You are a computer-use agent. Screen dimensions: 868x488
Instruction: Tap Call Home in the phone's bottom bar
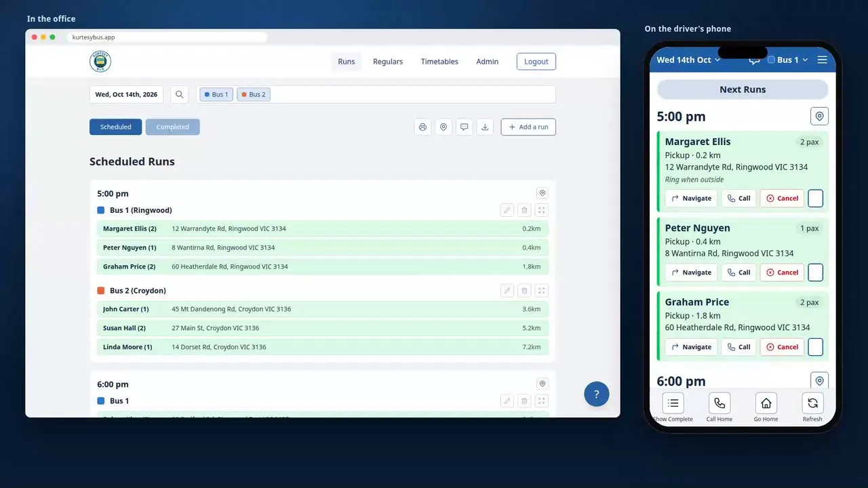719,407
